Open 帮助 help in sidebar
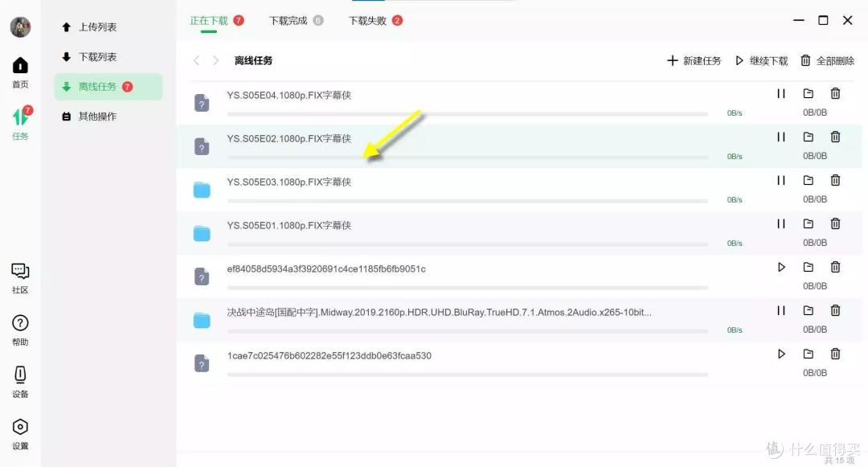 coord(20,330)
